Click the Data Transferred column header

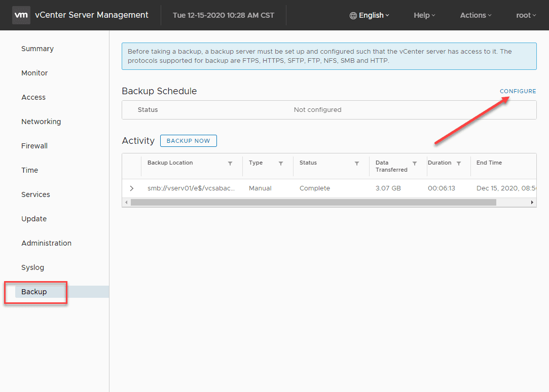coord(391,166)
